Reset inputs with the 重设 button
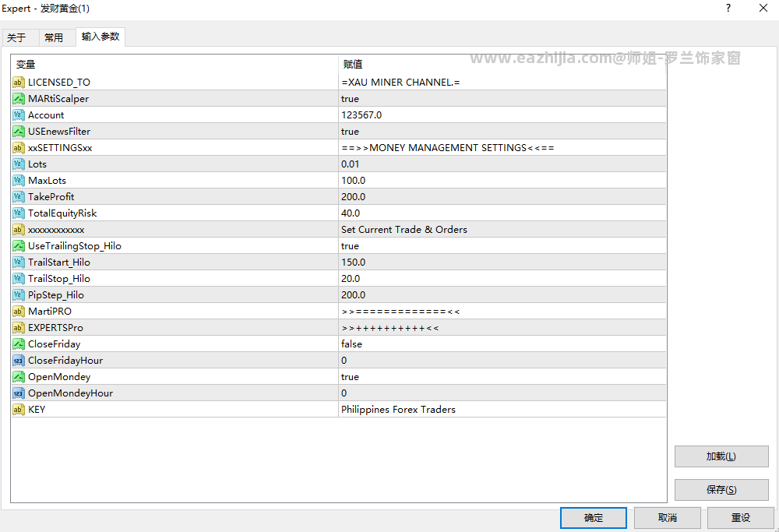Viewport: 779px width, 532px height. click(x=740, y=518)
